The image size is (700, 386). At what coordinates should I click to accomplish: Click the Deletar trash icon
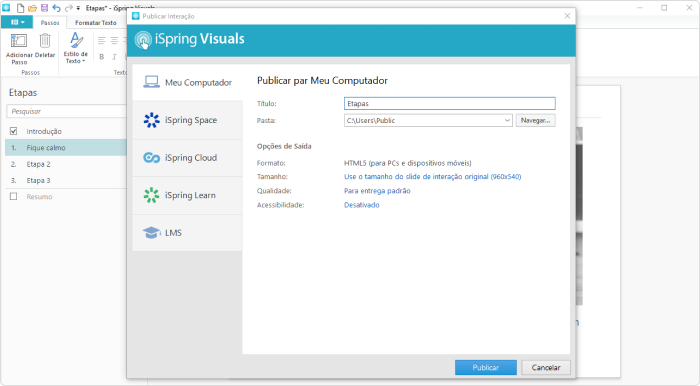coord(45,46)
